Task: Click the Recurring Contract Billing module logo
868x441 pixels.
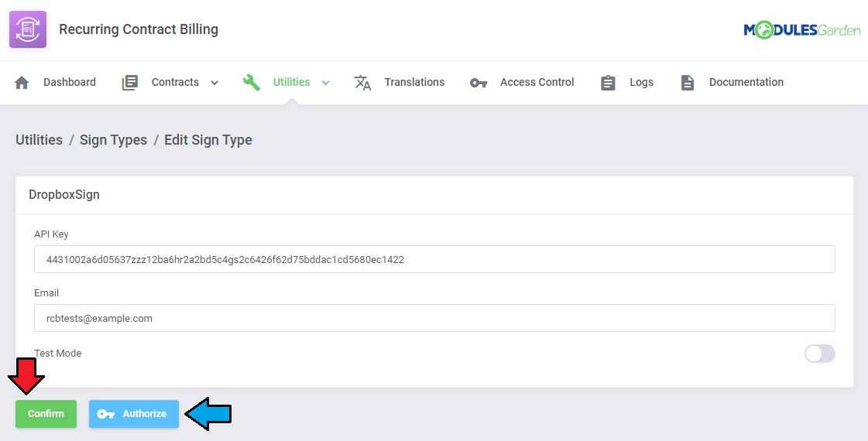Action: 28,29
